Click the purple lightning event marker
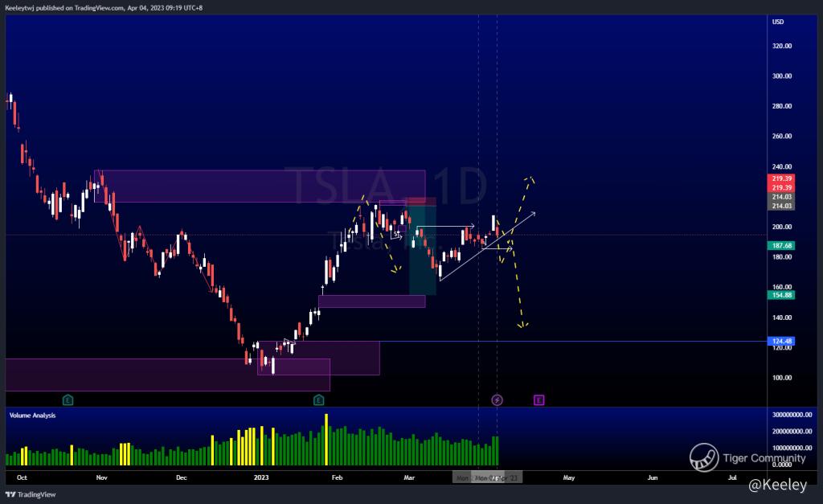 [497, 400]
